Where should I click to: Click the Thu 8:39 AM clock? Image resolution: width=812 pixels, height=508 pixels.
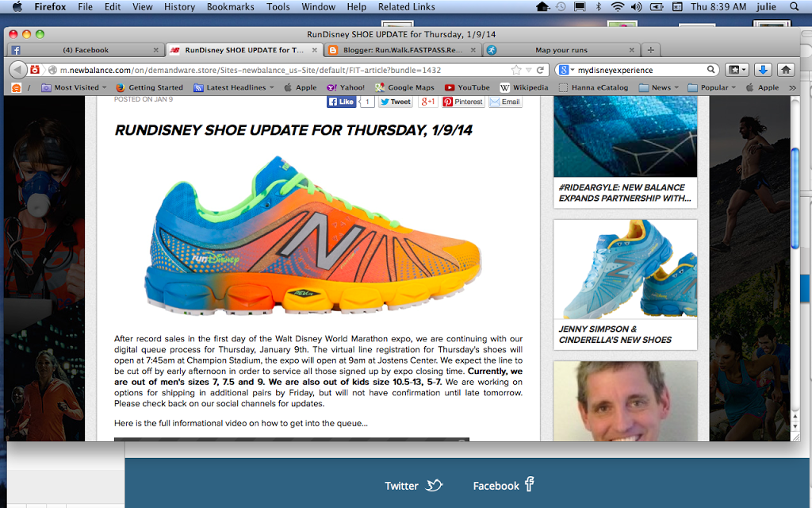718,6
